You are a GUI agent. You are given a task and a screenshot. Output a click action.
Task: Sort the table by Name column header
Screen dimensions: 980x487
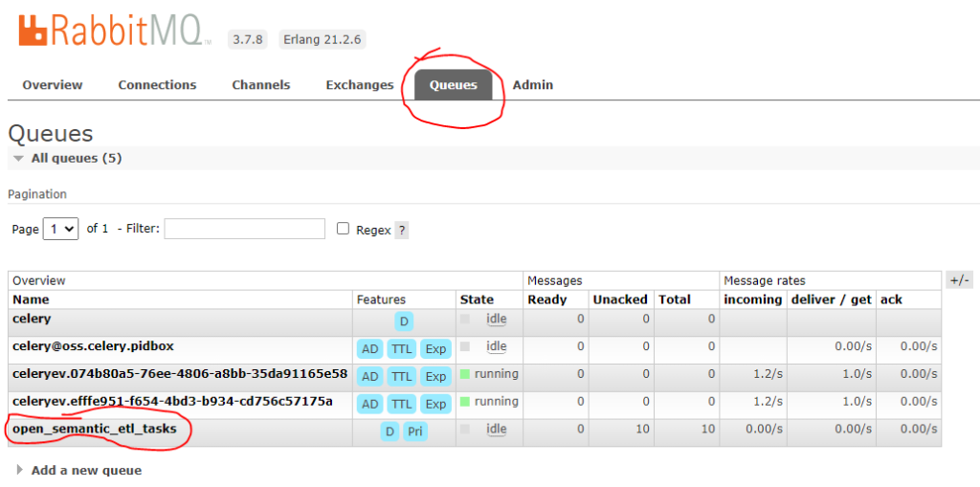31,299
